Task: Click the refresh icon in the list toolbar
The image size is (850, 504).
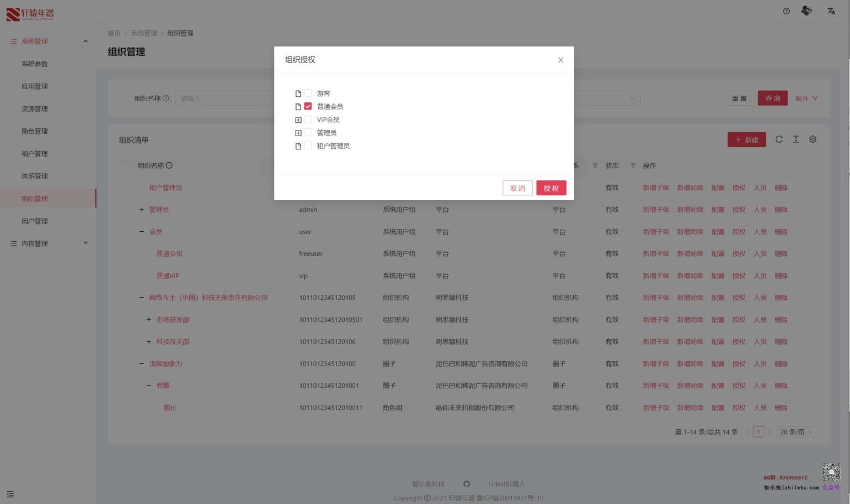Action: click(x=779, y=139)
